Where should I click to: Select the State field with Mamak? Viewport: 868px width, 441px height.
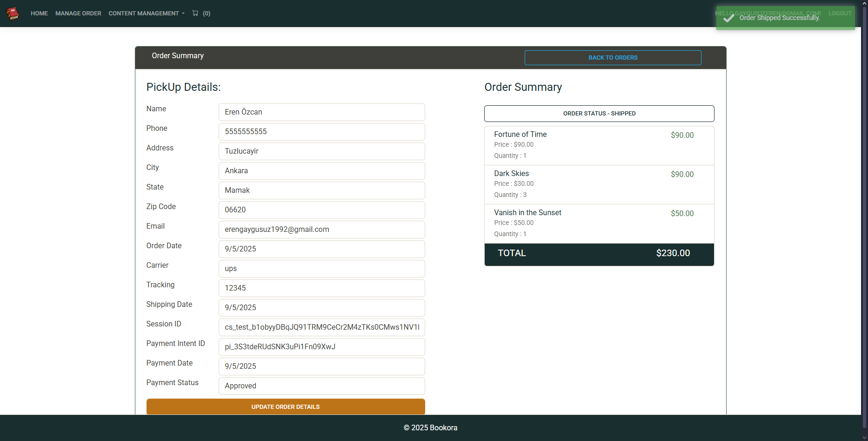pos(322,190)
